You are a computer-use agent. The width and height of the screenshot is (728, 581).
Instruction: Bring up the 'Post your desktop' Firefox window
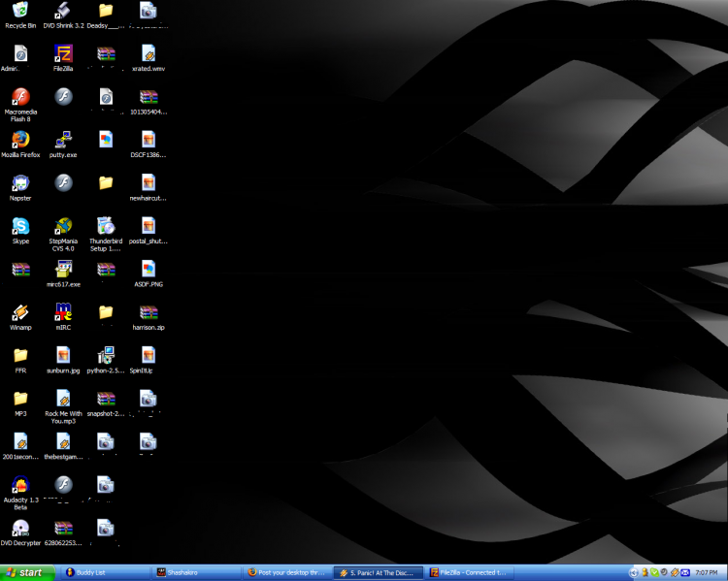coord(285,572)
